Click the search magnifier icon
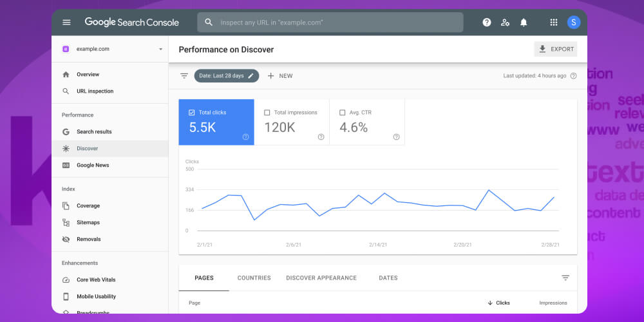 [x=209, y=22]
